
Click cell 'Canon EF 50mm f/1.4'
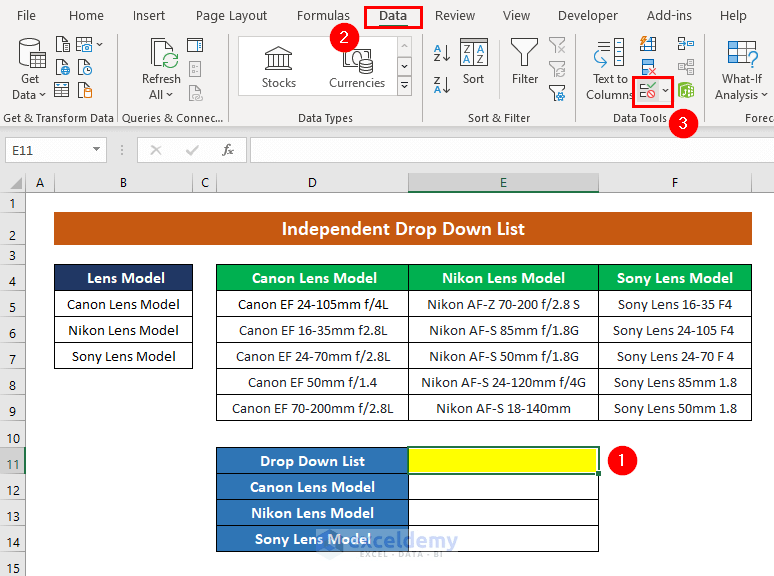[312, 383]
